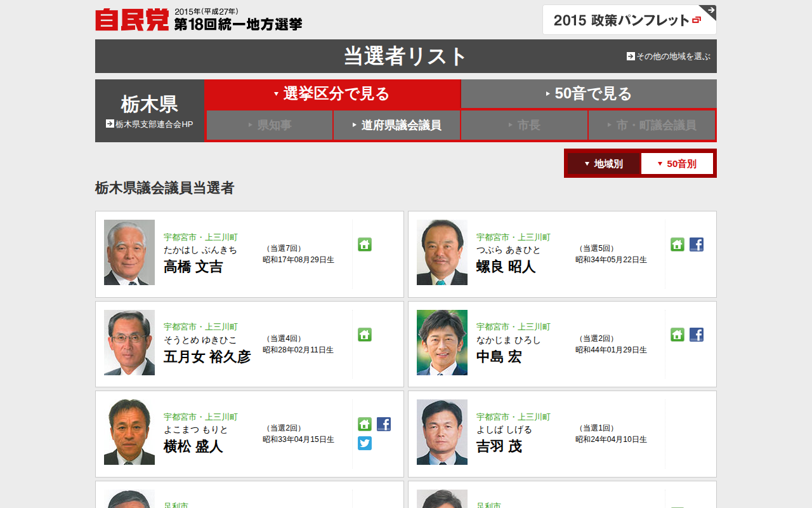This screenshot has width=812, height=508.
Task: Click 吉羽 茂's portrait photo
Action: [x=442, y=432]
